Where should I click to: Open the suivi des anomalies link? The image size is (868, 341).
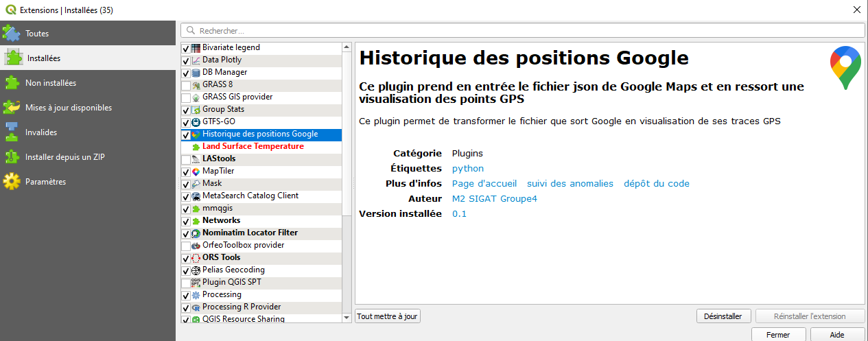[570, 183]
